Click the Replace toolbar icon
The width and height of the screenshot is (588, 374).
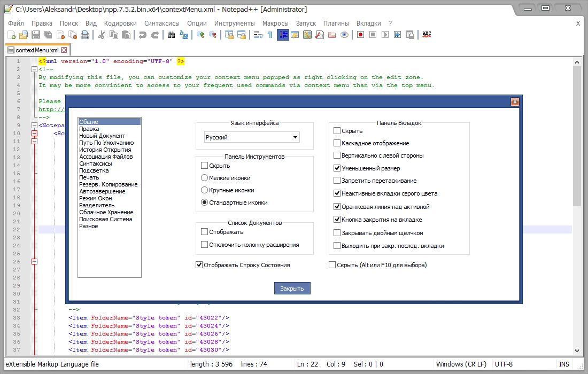click(184, 35)
